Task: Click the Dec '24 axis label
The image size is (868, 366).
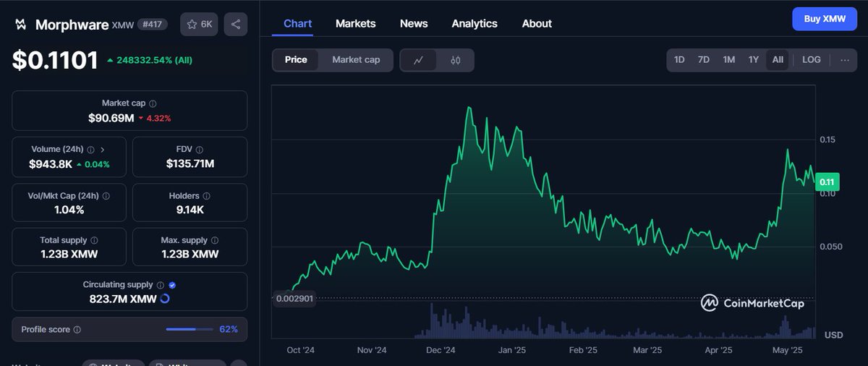Action: tap(441, 350)
